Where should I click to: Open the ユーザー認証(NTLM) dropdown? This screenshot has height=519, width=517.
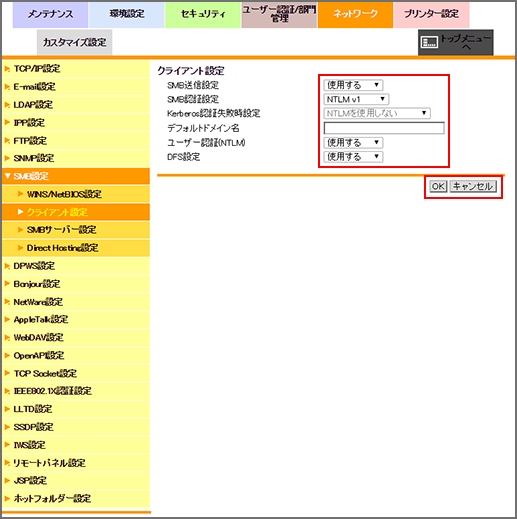[353, 143]
